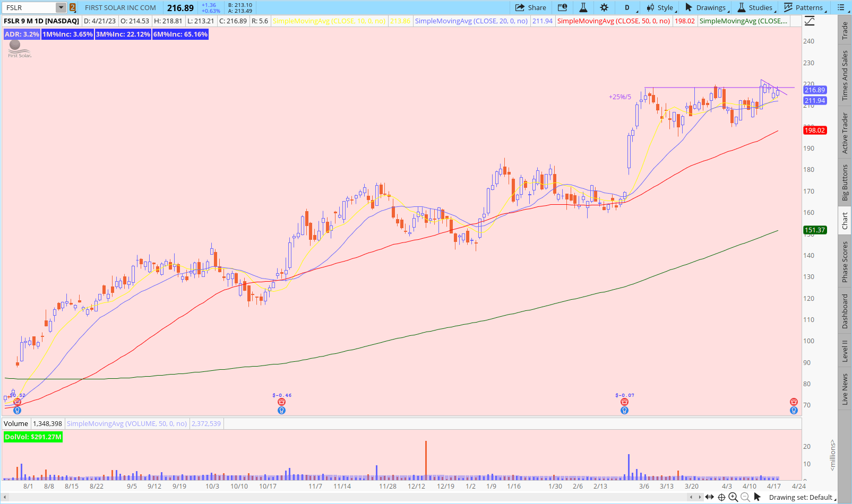Image resolution: width=852 pixels, height=504 pixels.
Task: Open the Share menu
Action: point(531,7)
